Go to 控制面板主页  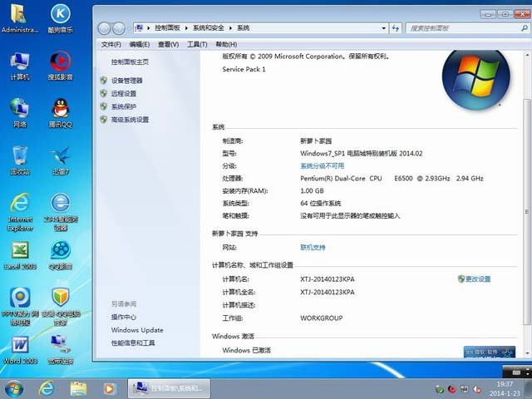[130, 62]
